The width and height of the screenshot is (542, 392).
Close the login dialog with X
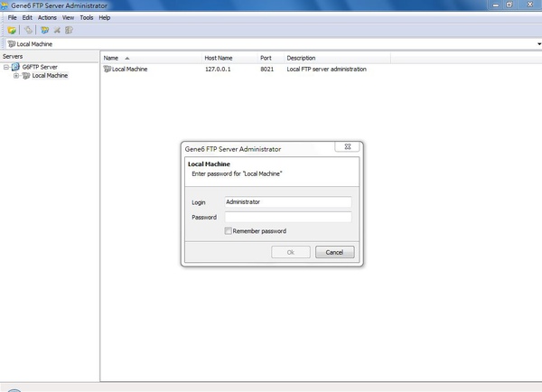point(348,146)
